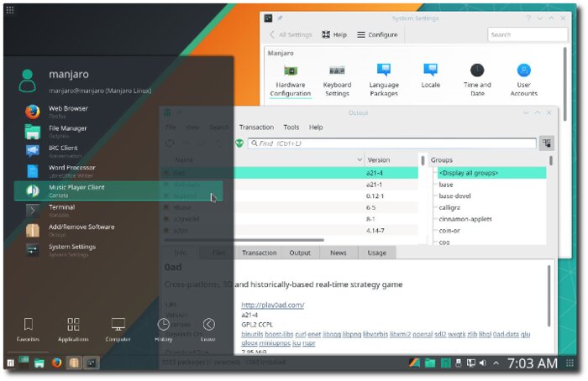
Task: Open application launcher in taskbar
Action: tap(10, 363)
